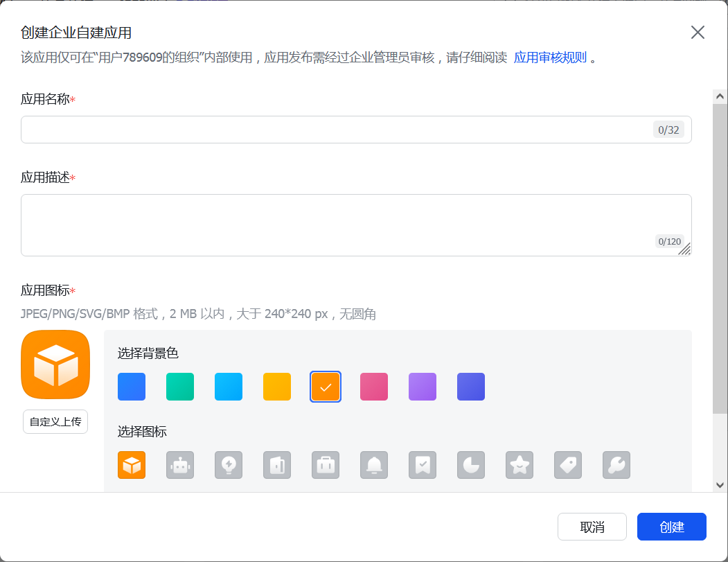Viewport: 728px width, 562px height.
Task: Choose the robot app icon
Action: tap(180, 465)
